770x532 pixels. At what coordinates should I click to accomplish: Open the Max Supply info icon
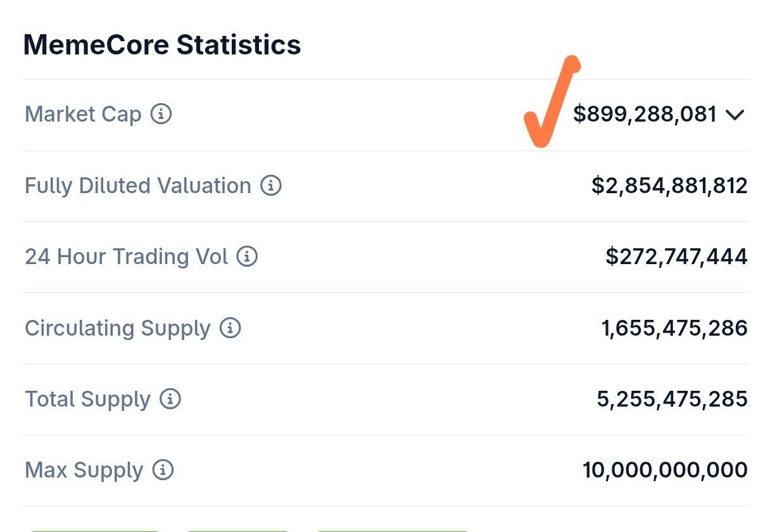coord(163,470)
